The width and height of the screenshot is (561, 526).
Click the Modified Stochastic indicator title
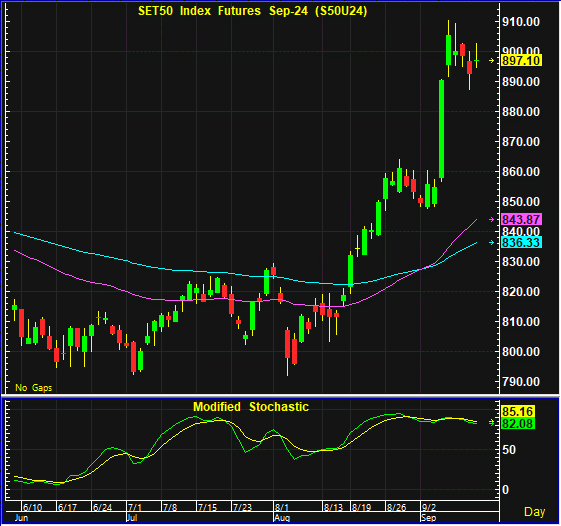coord(251,407)
